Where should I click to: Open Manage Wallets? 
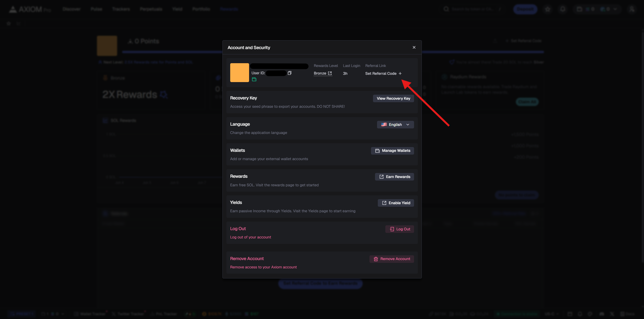392,151
